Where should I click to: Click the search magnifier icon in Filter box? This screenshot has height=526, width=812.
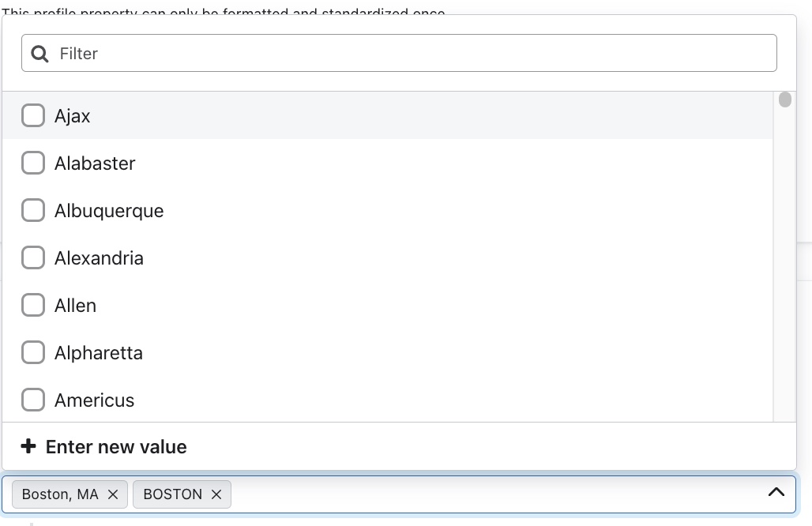click(39, 53)
